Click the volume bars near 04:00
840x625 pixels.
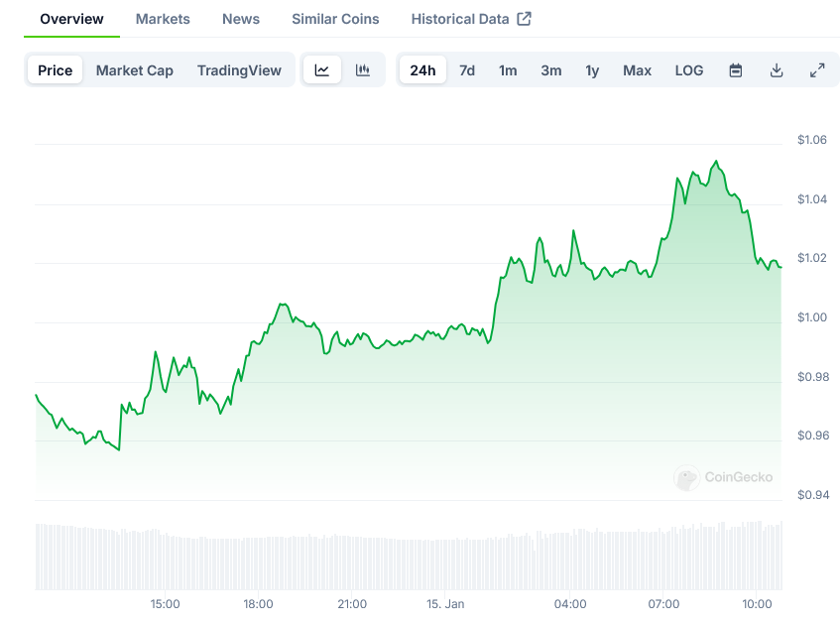[x=570, y=561]
